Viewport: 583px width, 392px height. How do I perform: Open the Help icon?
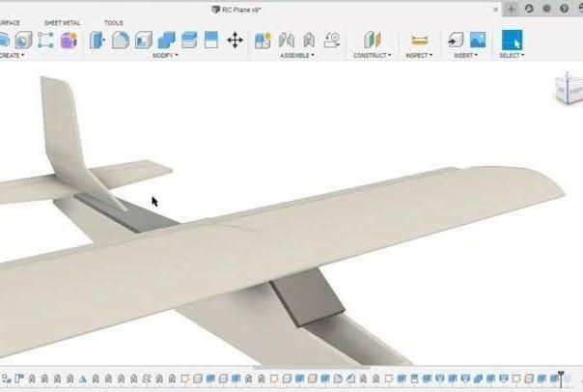click(564, 9)
